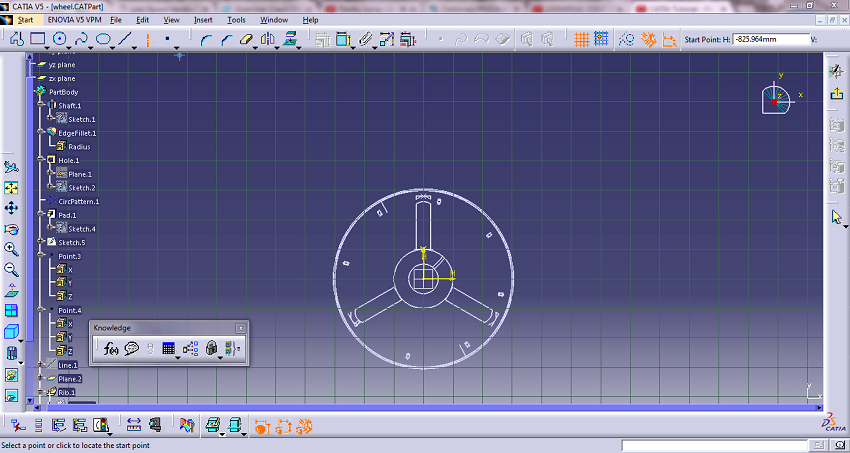Open the Insert menu
Image resolution: width=850 pixels, height=453 pixels.
tap(203, 20)
